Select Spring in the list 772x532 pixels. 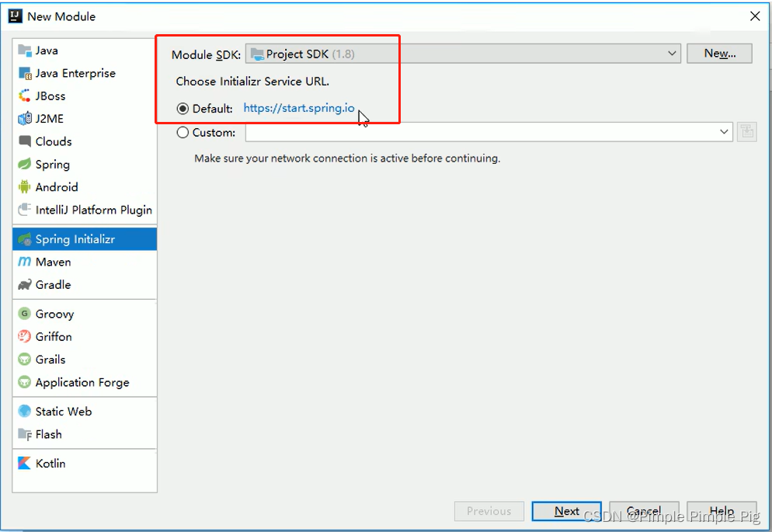click(x=85, y=164)
